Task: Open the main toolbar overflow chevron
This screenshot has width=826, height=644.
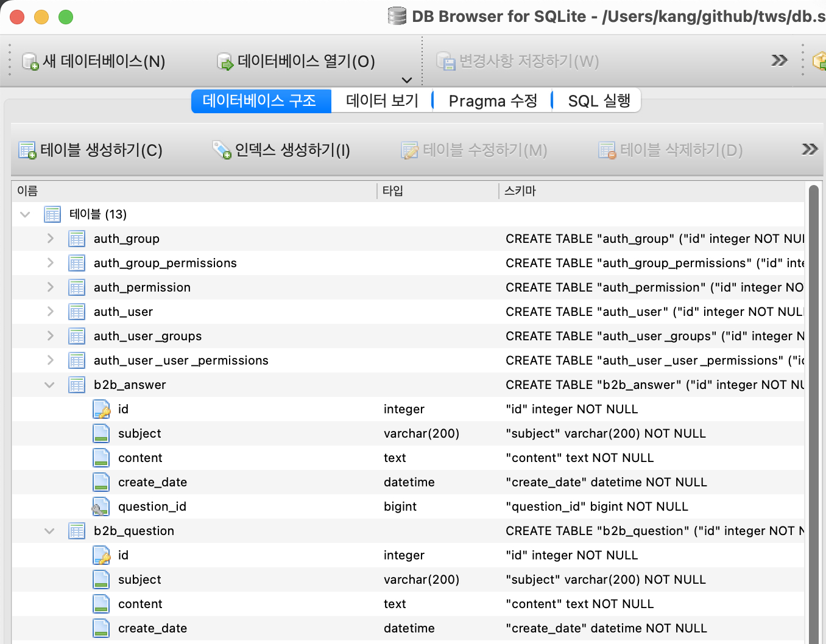Action: pos(780,60)
